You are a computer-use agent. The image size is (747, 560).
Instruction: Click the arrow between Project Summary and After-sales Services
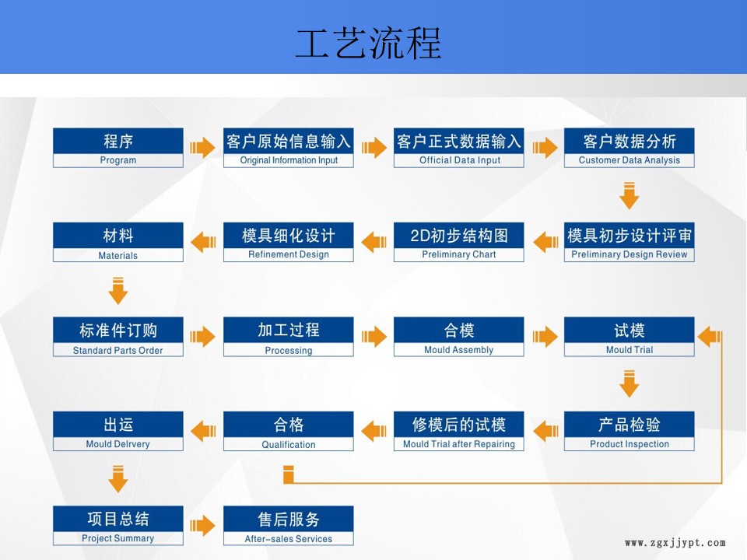[x=203, y=526]
